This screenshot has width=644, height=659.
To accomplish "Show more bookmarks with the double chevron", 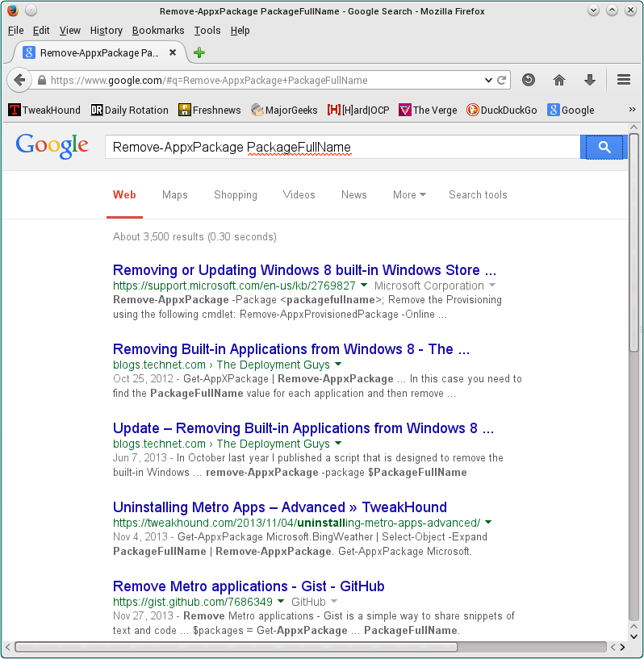I will coord(632,110).
